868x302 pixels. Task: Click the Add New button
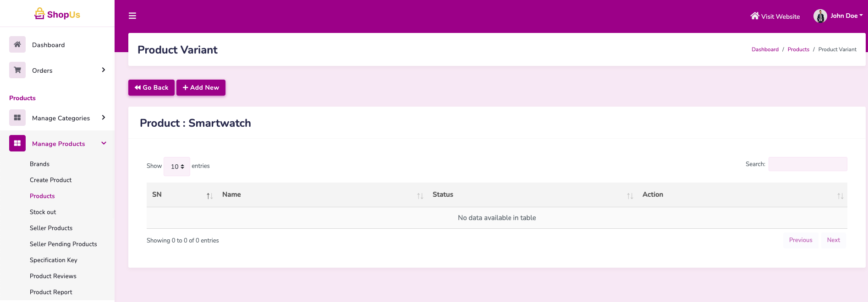pos(201,87)
